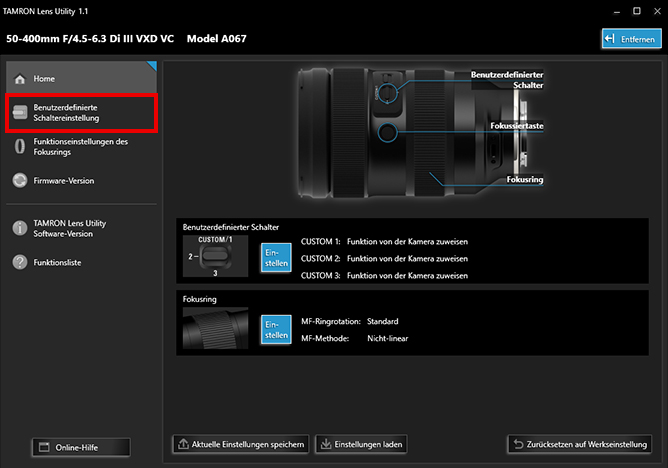
Task: Click Einstellen for Fokusring
Action: coord(276,330)
